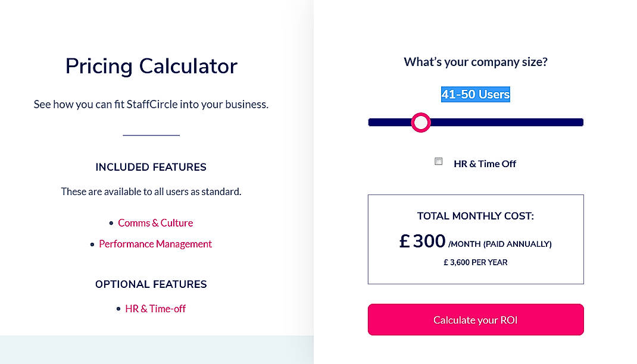Click the bullet beside Comms & Culture

click(111, 222)
